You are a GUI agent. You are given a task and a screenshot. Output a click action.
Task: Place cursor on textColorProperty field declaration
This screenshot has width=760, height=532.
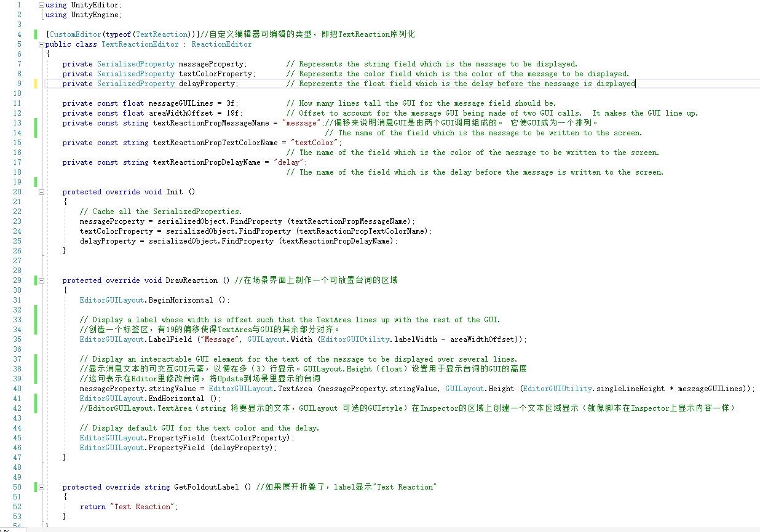216,74
